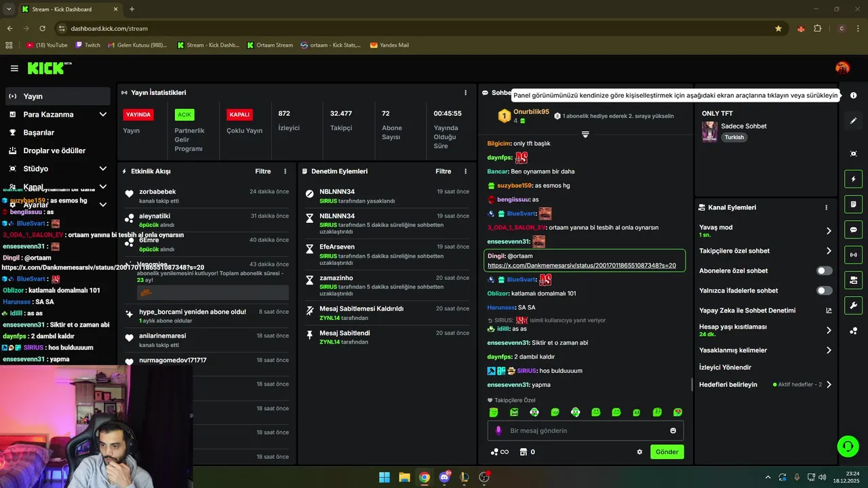Open the x.com Dankmemesarsiv link in chat
Viewport: 868px width, 488px height.
(x=582, y=266)
